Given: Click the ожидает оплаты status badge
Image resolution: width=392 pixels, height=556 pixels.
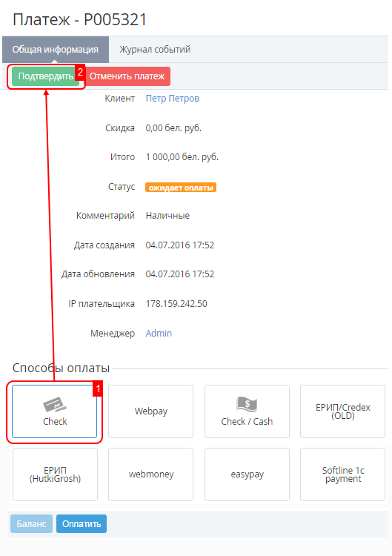Looking at the screenshot, I should [x=181, y=188].
